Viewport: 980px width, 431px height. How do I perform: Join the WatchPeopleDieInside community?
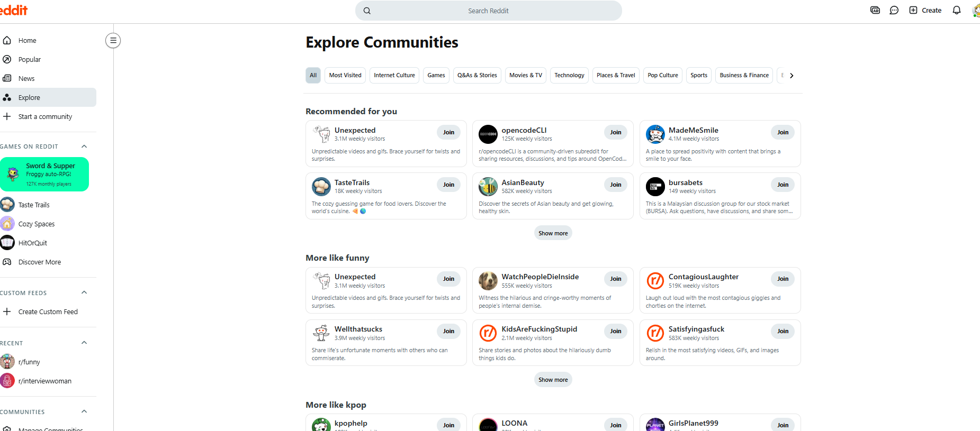point(616,279)
